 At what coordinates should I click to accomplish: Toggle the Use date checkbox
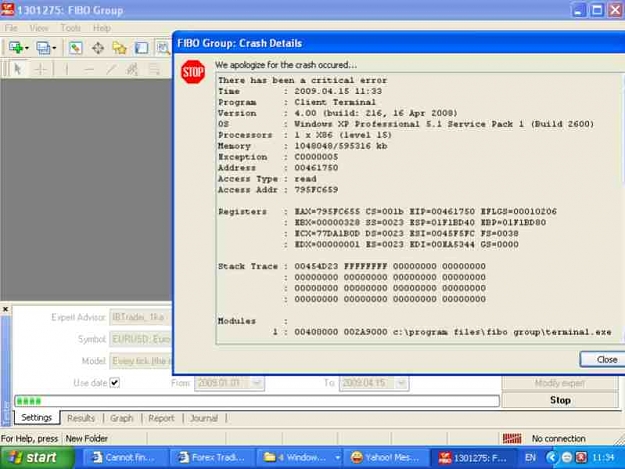click(x=114, y=383)
